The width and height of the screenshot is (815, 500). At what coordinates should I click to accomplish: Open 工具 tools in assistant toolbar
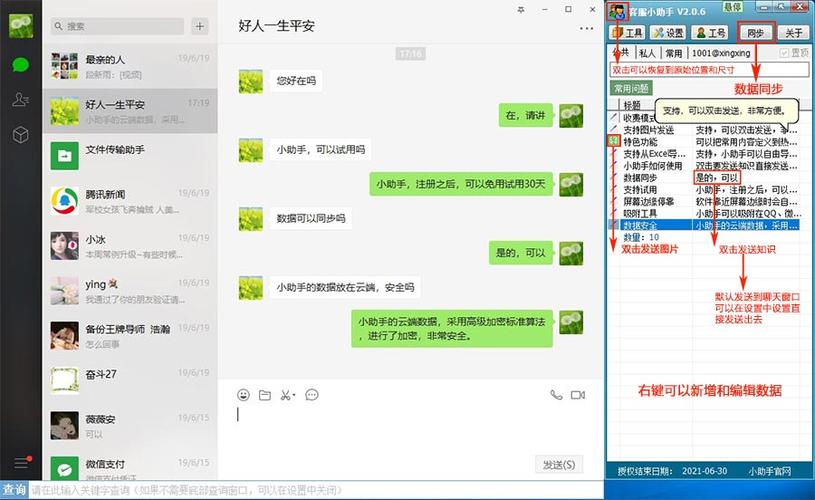tap(627, 33)
